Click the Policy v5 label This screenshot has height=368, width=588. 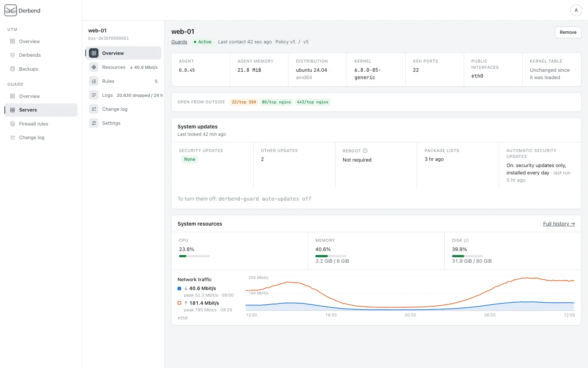click(x=285, y=42)
